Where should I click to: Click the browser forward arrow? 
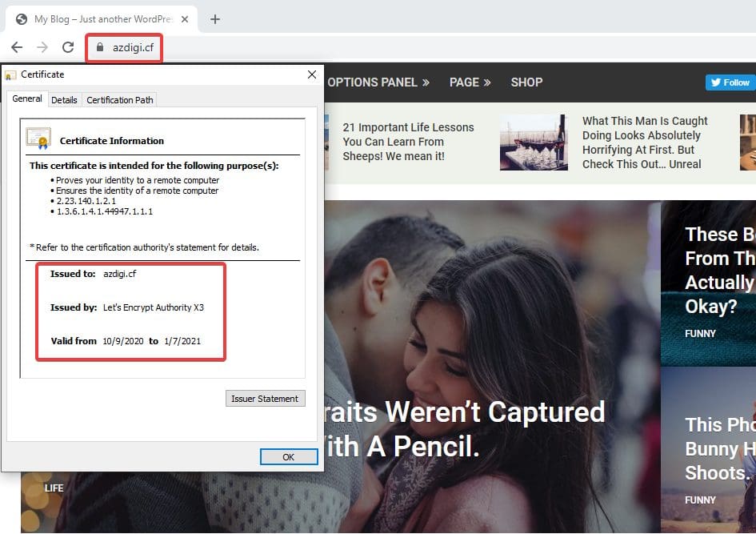coord(42,47)
